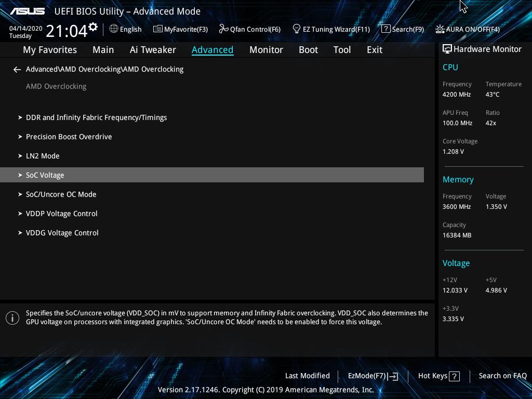Click the info icon in help panel
Viewport: 532px width, 399px height.
12,318
